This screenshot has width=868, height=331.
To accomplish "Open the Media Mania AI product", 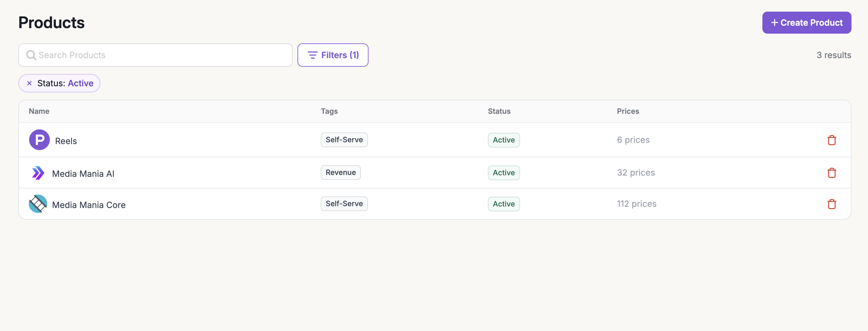I will pos(83,174).
